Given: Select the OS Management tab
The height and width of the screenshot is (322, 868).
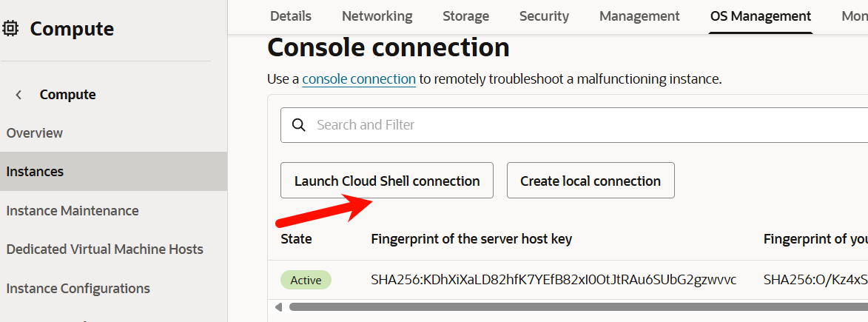Looking at the screenshot, I should coord(761,16).
